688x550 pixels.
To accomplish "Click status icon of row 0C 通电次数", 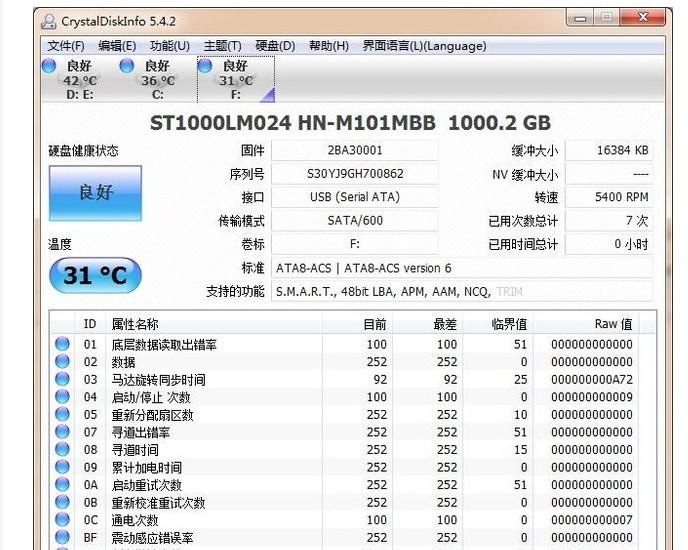I will tap(62, 519).
